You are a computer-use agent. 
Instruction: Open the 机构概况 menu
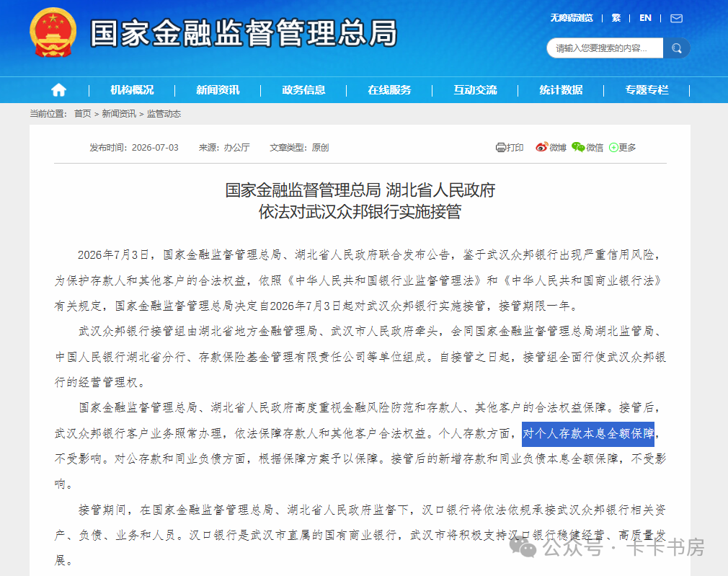(x=132, y=90)
